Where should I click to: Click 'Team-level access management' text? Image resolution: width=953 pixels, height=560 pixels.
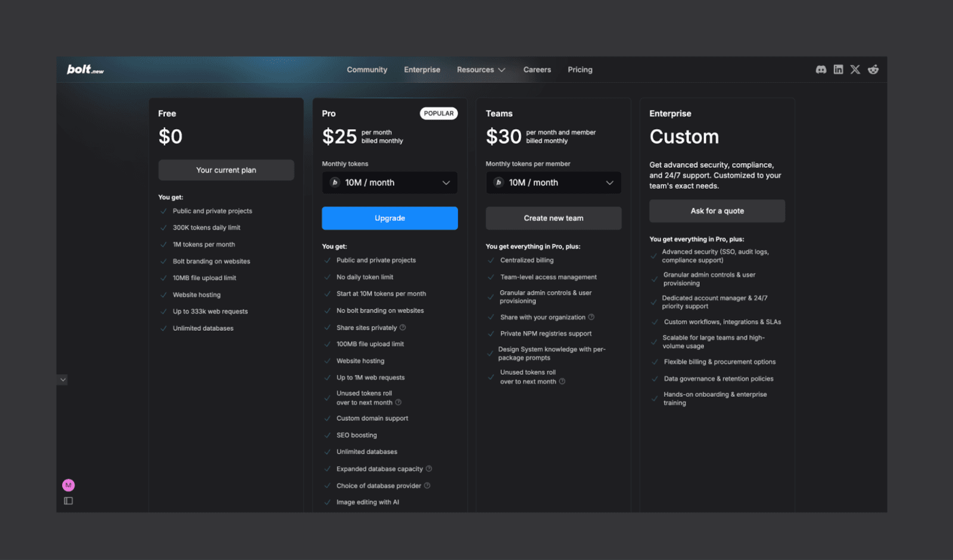[549, 277]
